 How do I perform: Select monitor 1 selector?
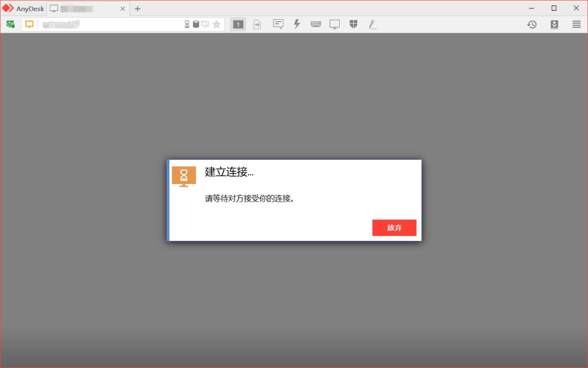(x=238, y=24)
